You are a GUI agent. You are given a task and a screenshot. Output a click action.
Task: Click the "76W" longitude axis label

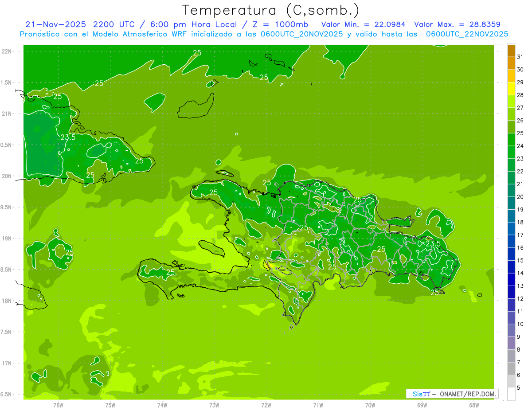[x=58, y=405]
